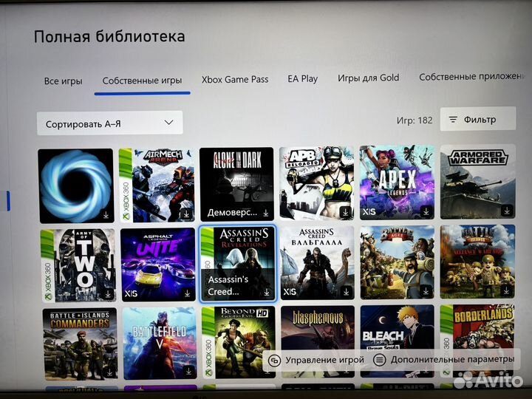Viewport: 532px width, 399px height.
Task: Select the Battle Islands Commanders tile
Action: [x=80, y=344]
